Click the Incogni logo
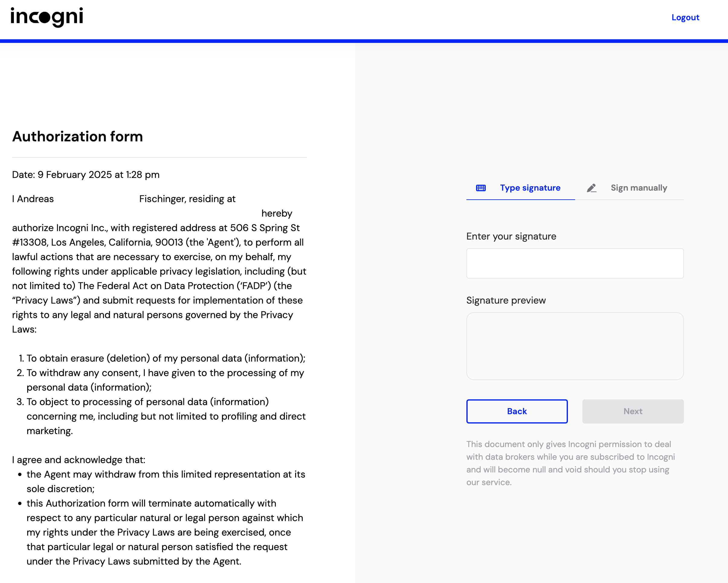 point(47,17)
